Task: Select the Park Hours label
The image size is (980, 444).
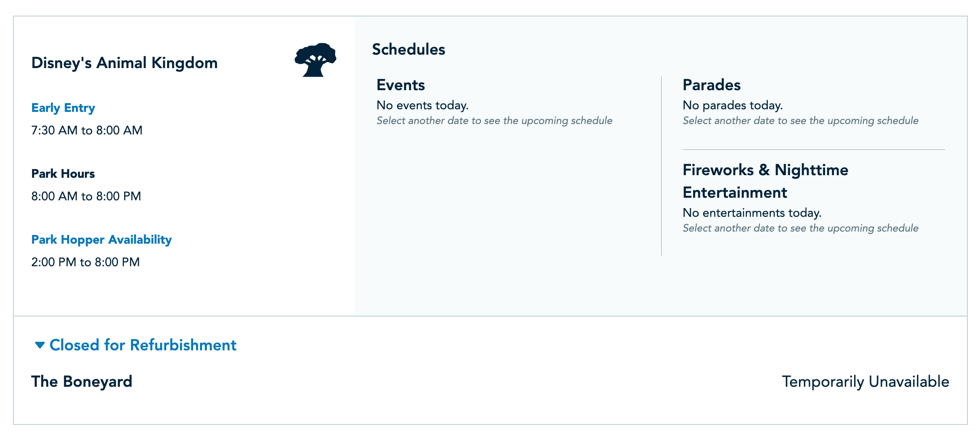Action: pyautogui.click(x=63, y=174)
